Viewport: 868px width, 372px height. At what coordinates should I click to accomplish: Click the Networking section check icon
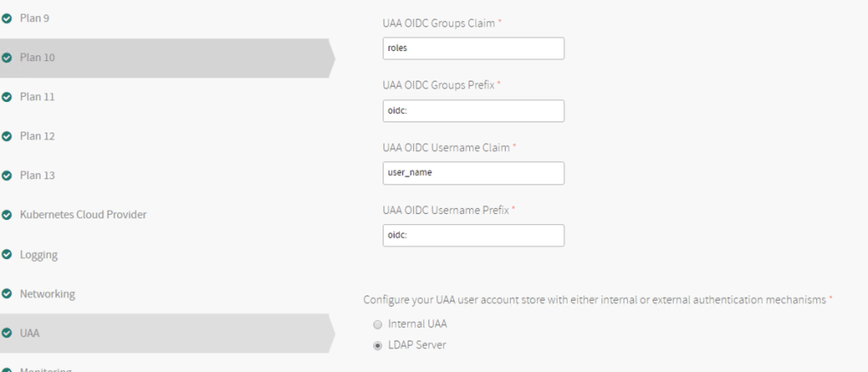point(7,294)
